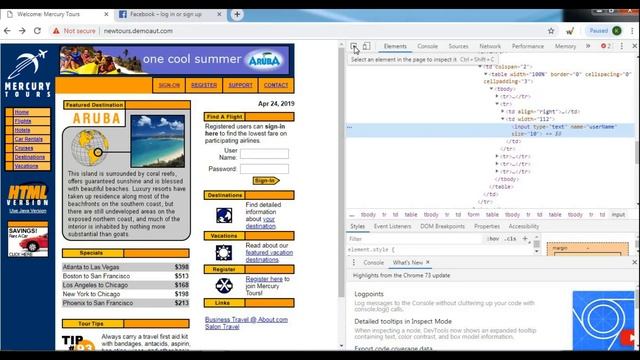Screen dimensions: 640x360
Task: Close the DevTools panel
Action: [x=635, y=46]
